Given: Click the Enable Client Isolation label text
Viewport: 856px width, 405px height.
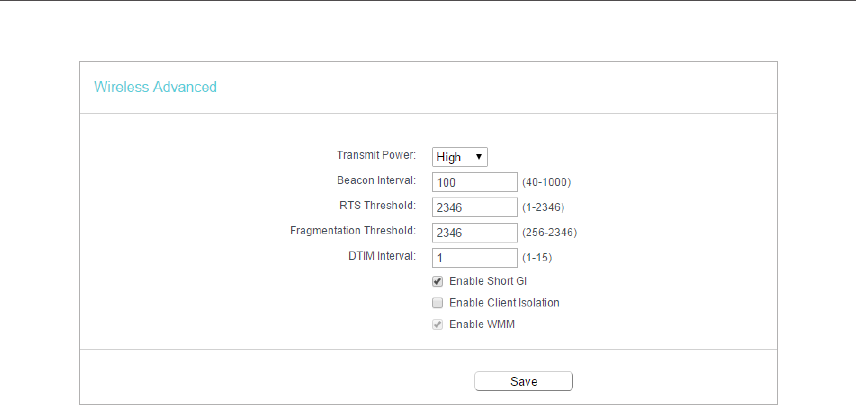Looking at the screenshot, I should click(504, 302).
